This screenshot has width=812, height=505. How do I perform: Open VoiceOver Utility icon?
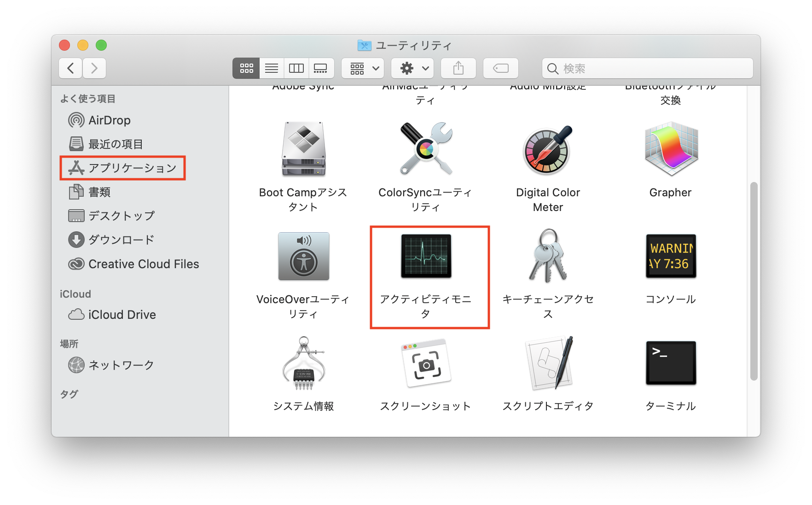[304, 256]
